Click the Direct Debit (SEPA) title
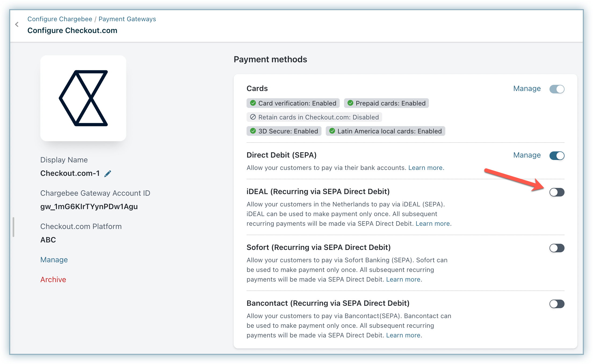 pos(281,155)
